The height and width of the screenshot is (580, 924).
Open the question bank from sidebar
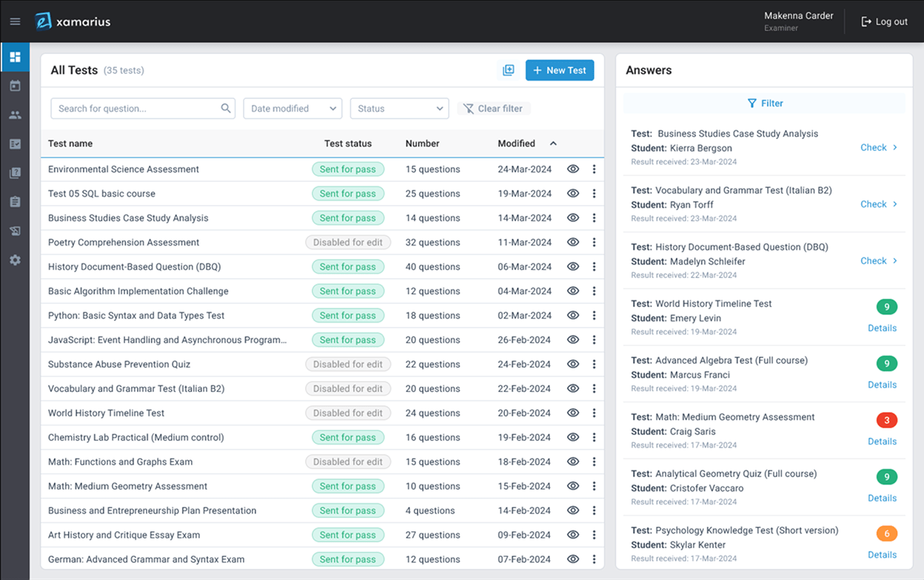[x=15, y=172]
